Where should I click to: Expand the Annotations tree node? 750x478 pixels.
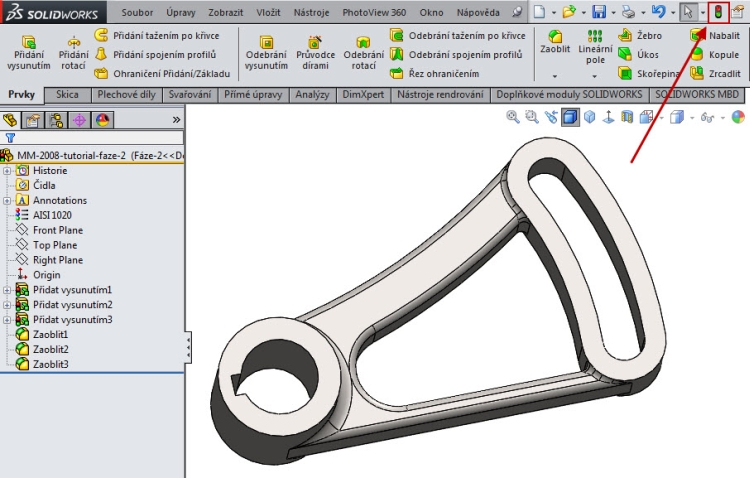coord(7,200)
